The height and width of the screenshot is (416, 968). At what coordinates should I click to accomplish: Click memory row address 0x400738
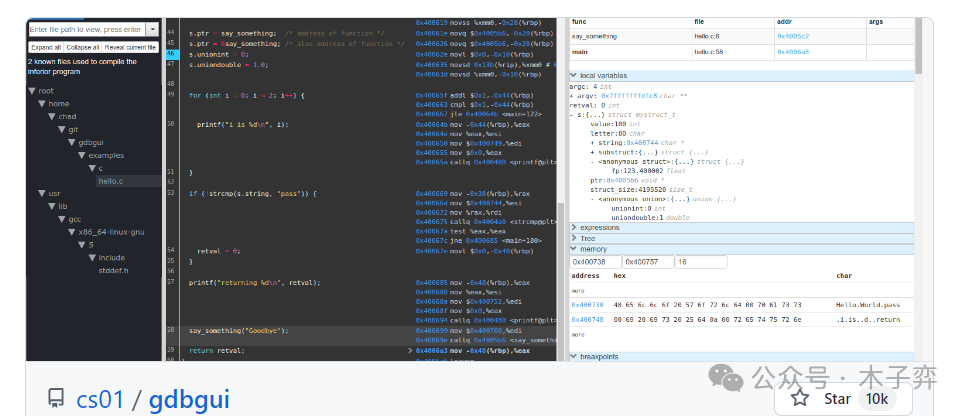587,305
